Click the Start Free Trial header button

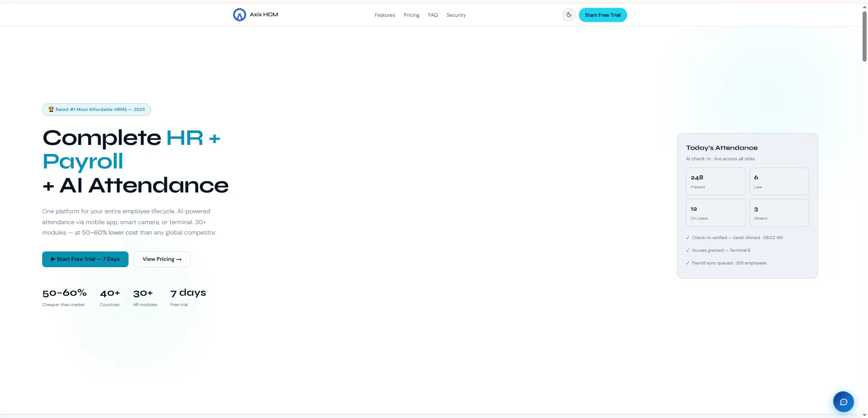[x=603, y=15]
